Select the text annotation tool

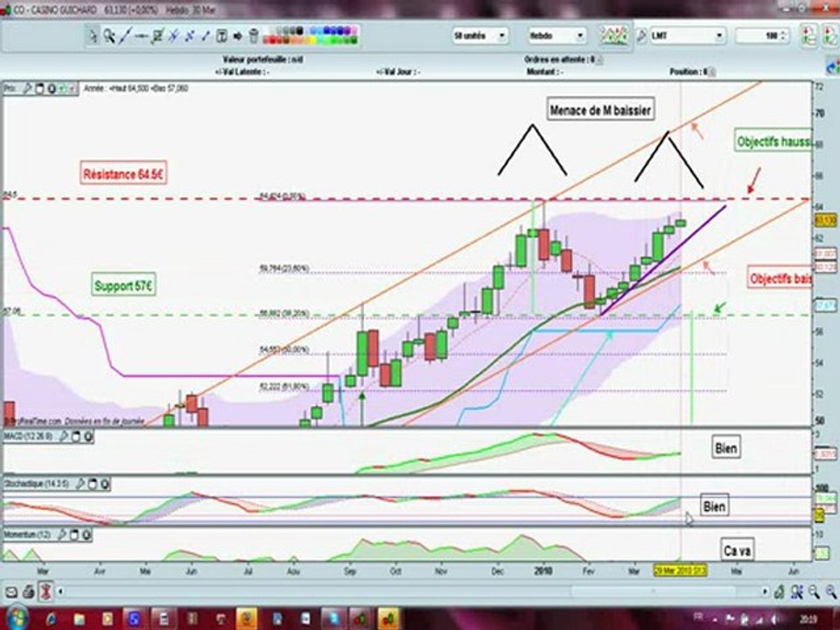(x=221, y=36)
